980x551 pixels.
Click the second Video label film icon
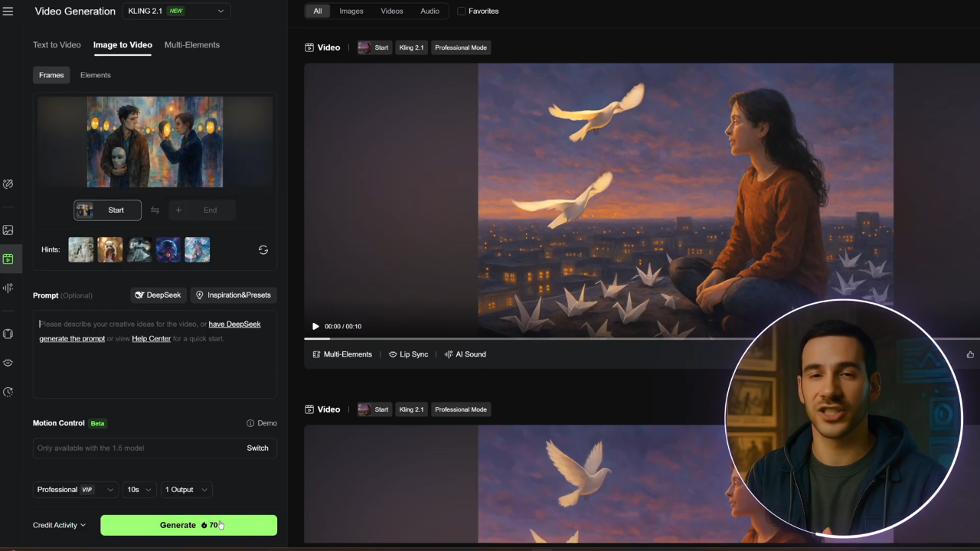309,409
